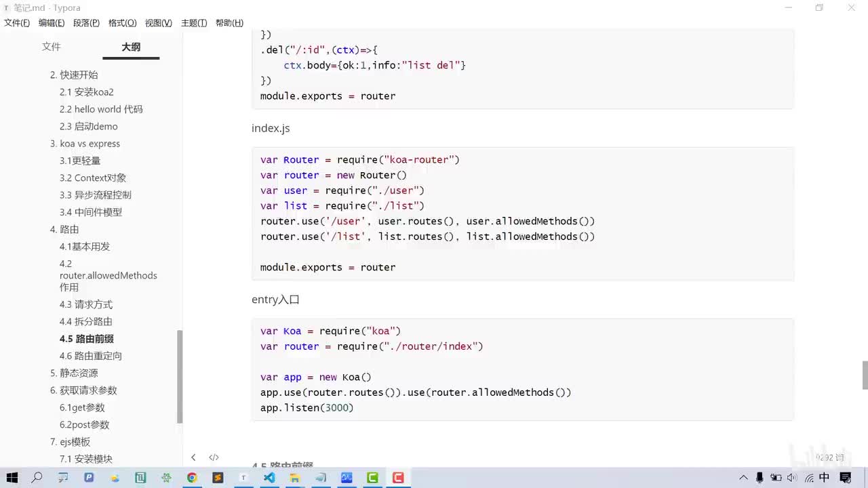Jump to 6. 获取请求参数 section
Viewport: 868px width, 488px height.
coord(83,390)
